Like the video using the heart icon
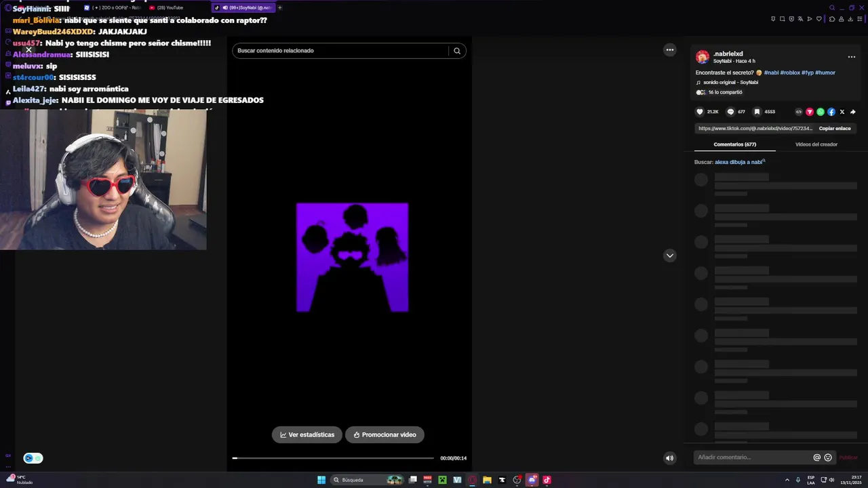Screen dimensions: 868x488 pos(700,112)
